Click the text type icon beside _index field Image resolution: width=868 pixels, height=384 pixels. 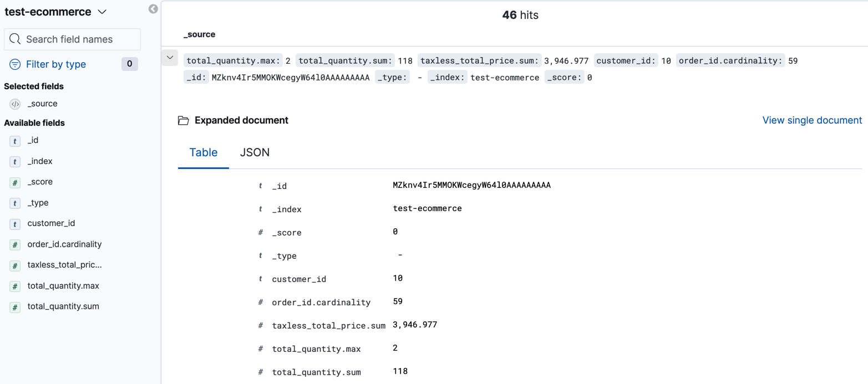click(14, 161)
